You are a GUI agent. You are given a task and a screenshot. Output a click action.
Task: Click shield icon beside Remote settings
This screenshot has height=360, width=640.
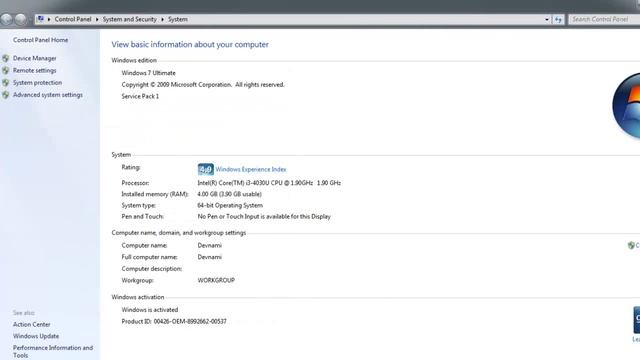coord(6,71)
